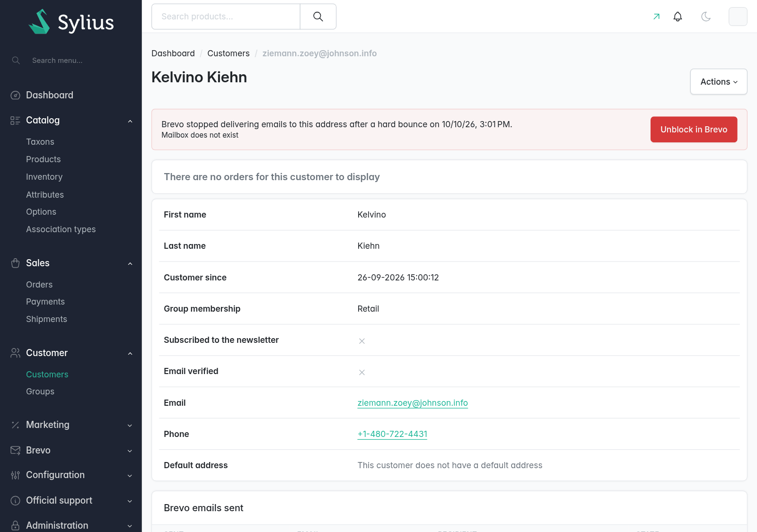Click the Marketing percent icon
The image size is (757, 532).
tap(16, 425)
